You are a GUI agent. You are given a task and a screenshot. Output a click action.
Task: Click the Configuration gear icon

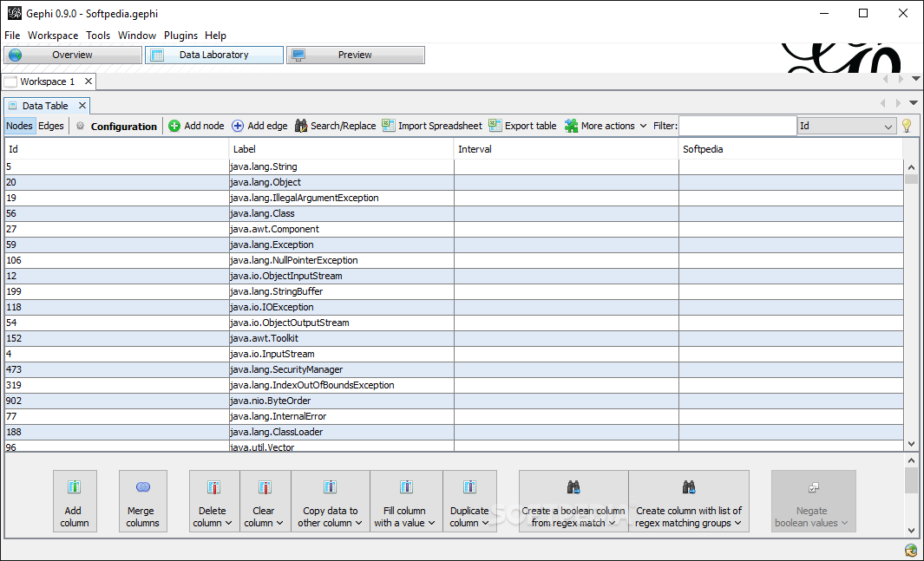80,126
